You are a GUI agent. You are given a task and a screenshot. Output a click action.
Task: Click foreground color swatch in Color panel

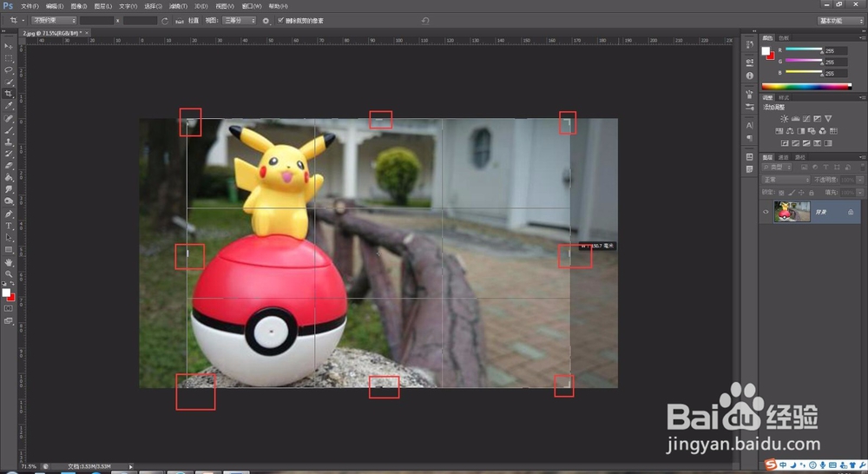point(766,51)
